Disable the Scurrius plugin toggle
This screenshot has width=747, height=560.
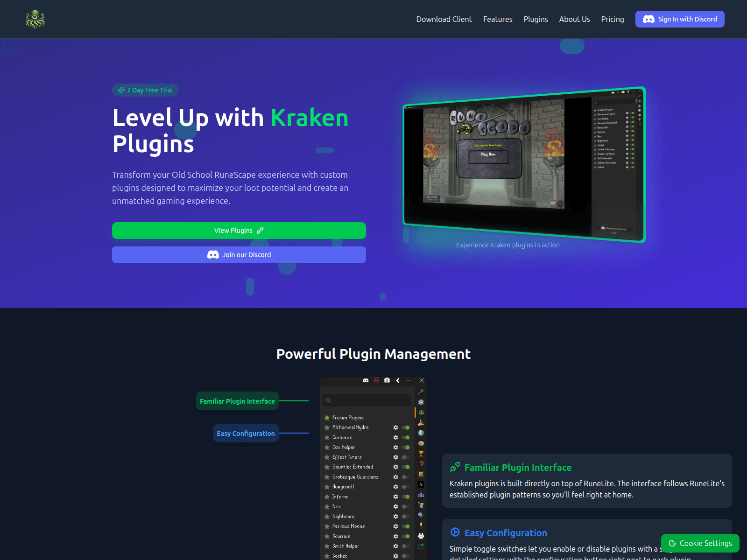pyautogui.click(x=406, y=536)
